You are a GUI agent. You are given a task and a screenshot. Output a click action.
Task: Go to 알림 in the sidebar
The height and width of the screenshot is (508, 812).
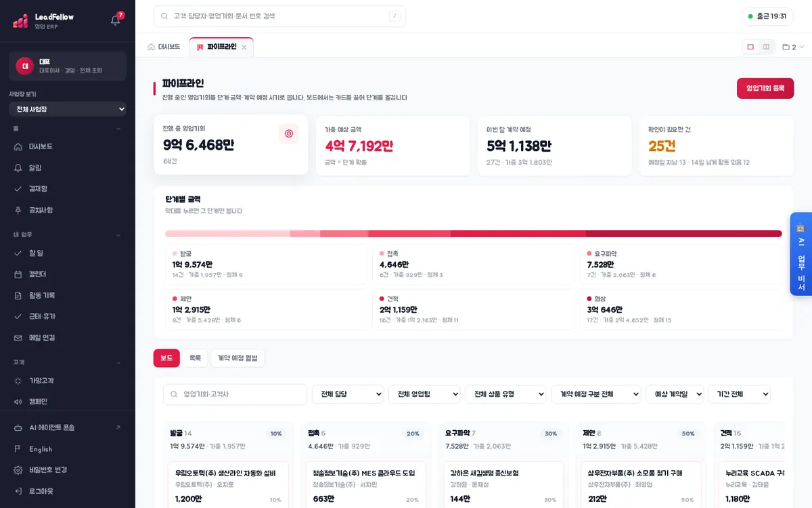point(68,167)
